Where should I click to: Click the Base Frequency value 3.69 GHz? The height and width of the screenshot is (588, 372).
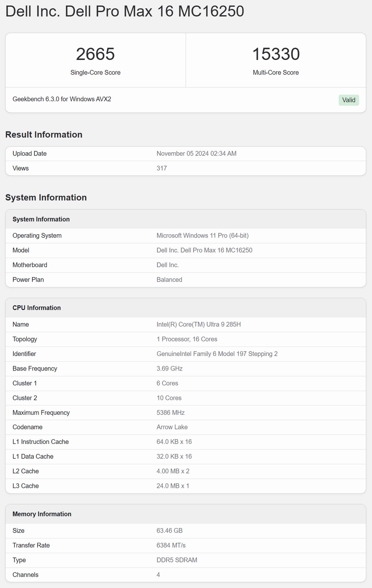pos(170,369)
